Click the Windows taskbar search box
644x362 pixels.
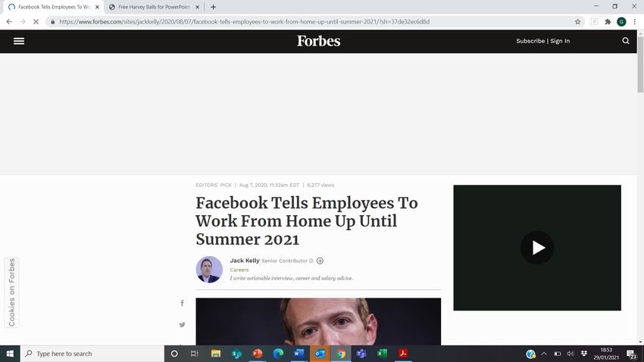pyautogui.click(x=92, y=354)
